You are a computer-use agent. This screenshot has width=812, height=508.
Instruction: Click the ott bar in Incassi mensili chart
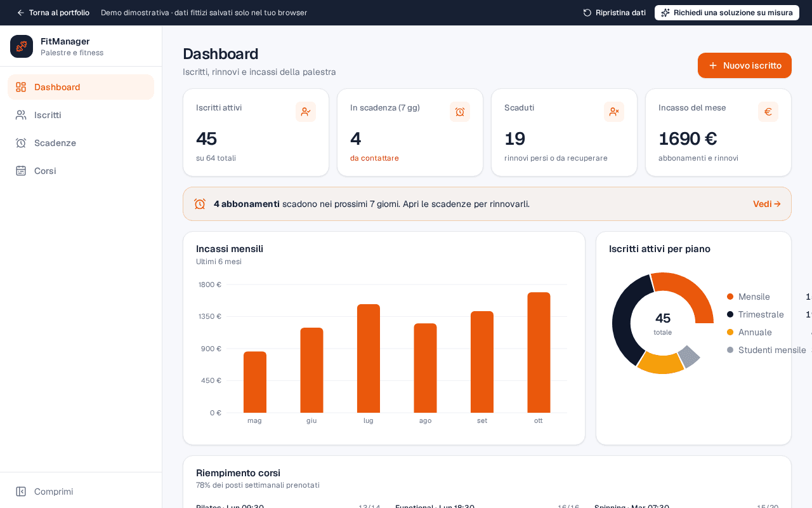tap(539, 352)
